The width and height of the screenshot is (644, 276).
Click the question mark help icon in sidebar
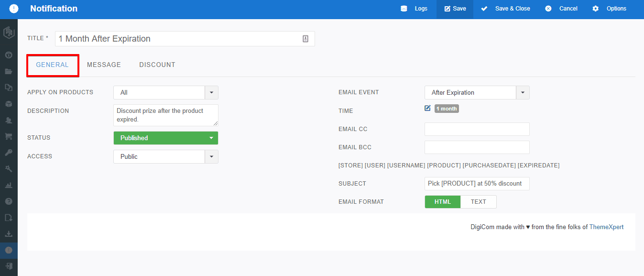(x=9, y=201)
